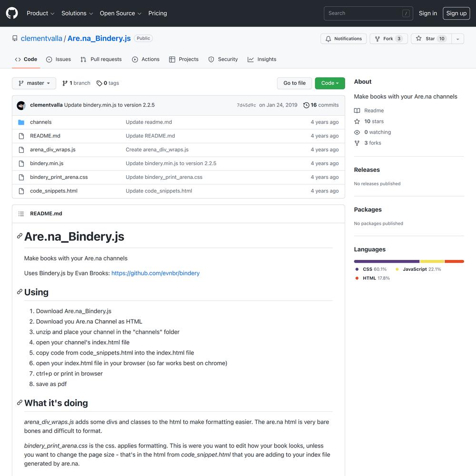Viewport: 476px width, 476px height.
Task: Open the bindery.min.js file name
Action: [x=47, y=164]
